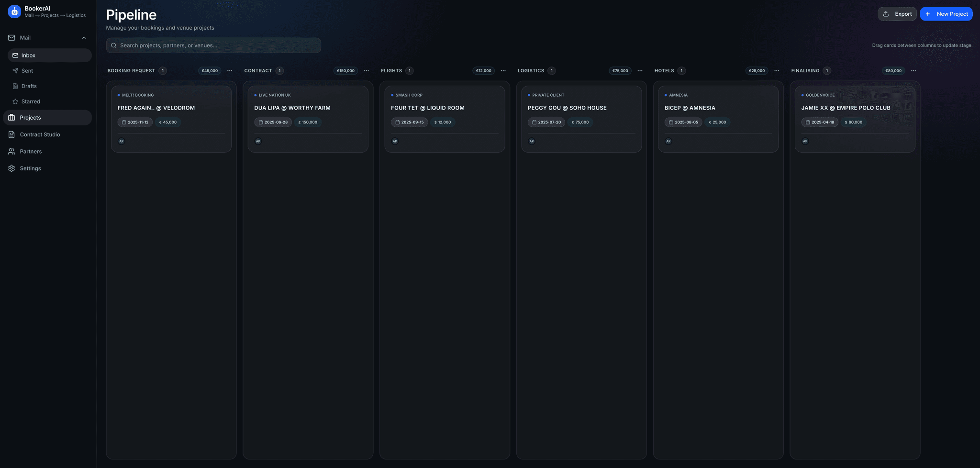Collapse the Mail section chevron
The height and width of the screenshot is (468, 980).
tap(84, 37)
